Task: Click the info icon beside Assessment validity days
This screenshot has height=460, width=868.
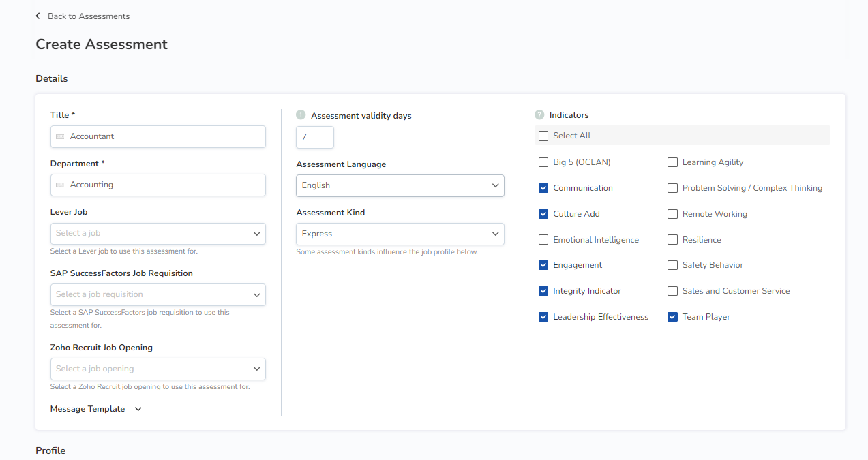Action: pos(301,115)
